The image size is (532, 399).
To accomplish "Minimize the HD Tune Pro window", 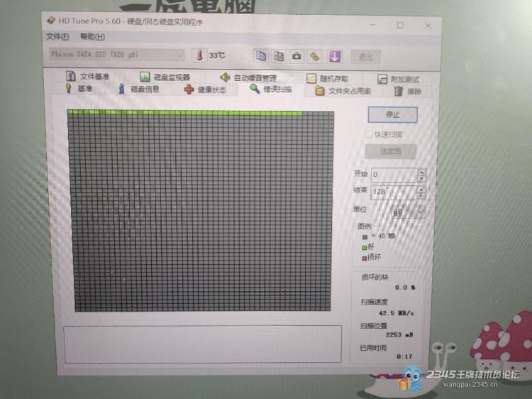I will point(372,25).
